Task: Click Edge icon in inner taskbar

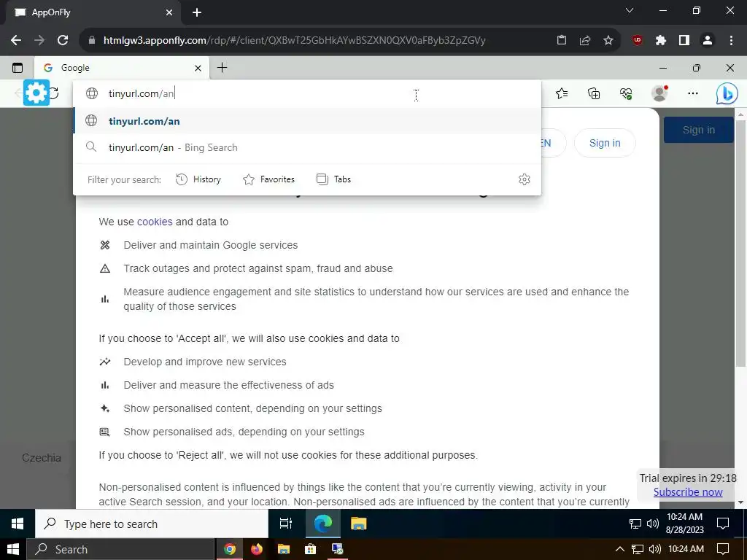Action: 323,524
